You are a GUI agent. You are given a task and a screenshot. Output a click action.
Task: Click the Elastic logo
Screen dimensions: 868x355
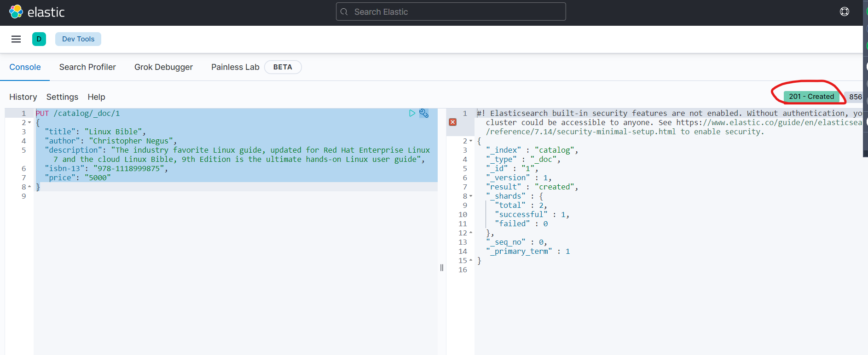coord(37,12)
